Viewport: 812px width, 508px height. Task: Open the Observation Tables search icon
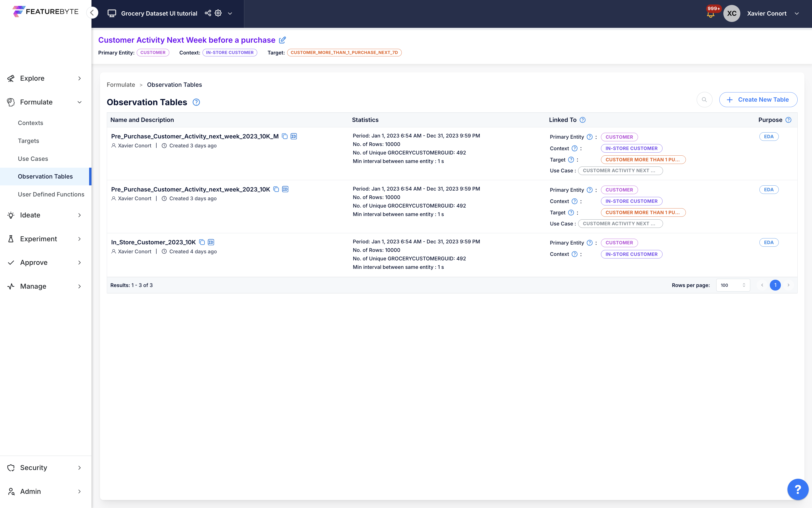(704, 100)
